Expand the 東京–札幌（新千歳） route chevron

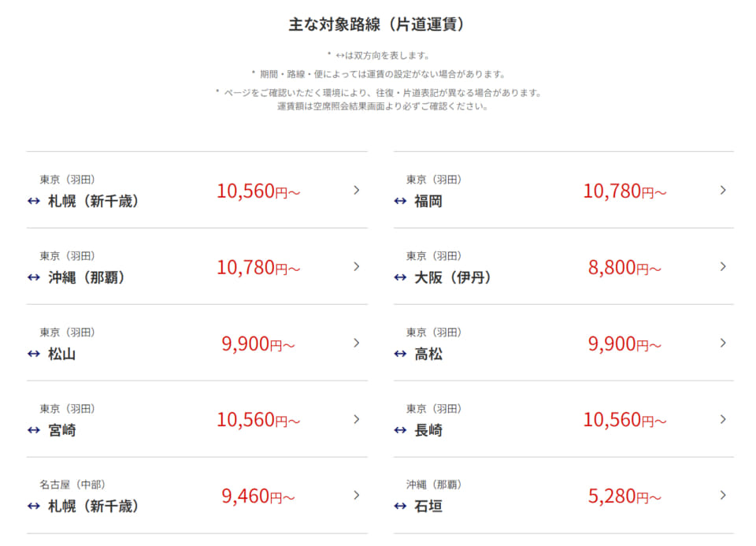tap(356, 190)
